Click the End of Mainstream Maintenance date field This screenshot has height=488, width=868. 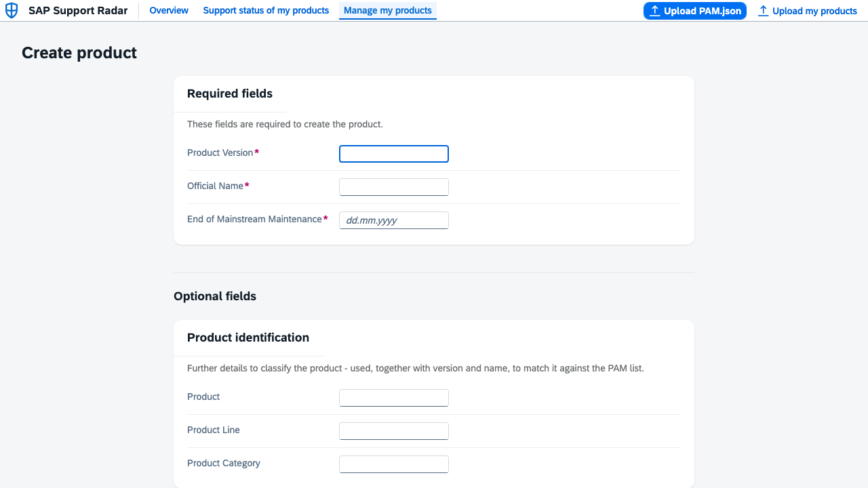point(394,220)
